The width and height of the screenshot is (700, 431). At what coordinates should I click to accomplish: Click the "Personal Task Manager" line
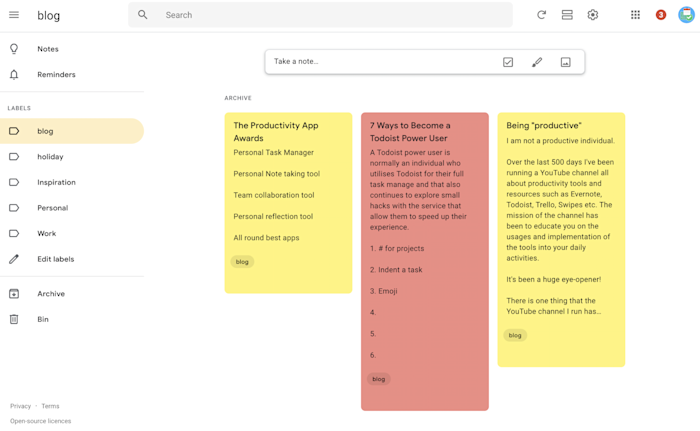tap(274, 152)
